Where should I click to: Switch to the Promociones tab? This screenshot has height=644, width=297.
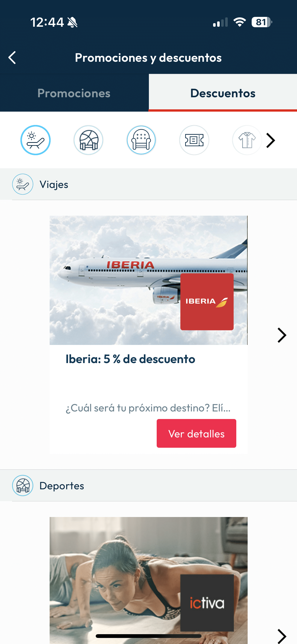74,93
